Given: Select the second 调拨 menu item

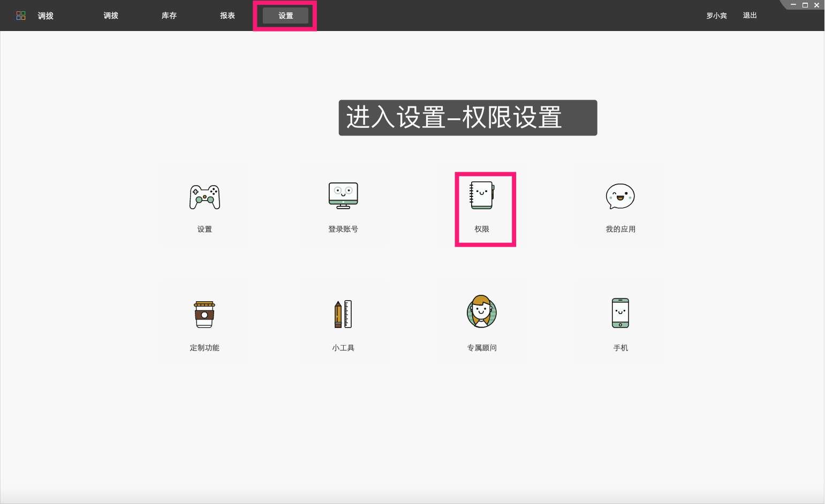Looking at the screenshot, I should point(110,16).
